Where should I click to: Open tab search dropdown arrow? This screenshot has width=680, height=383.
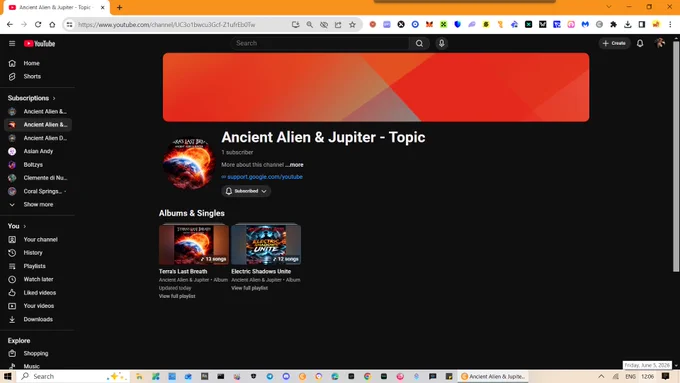pyautogui.click(x=609, y=7)
